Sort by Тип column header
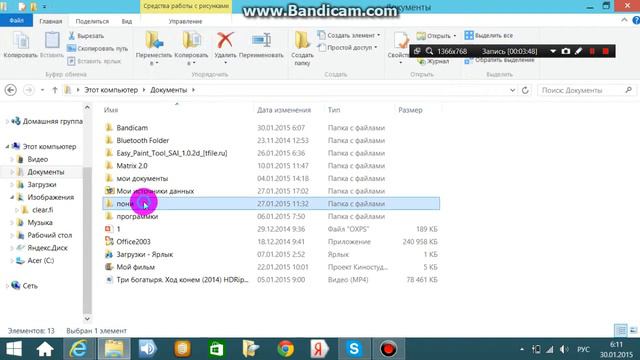 [x=334, y=110]
